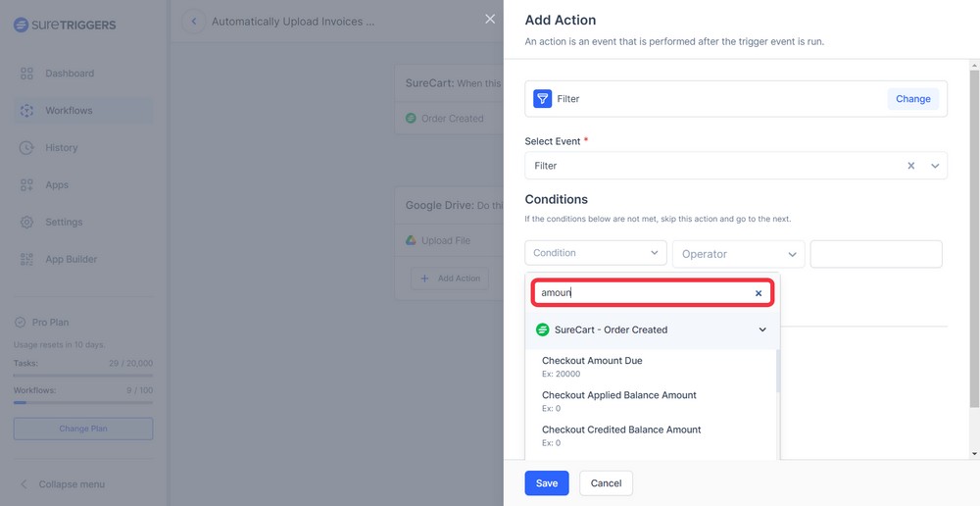Open the Condition dropdown
Image resolution: width=980 pixels, height=506 pixels.
595,253
